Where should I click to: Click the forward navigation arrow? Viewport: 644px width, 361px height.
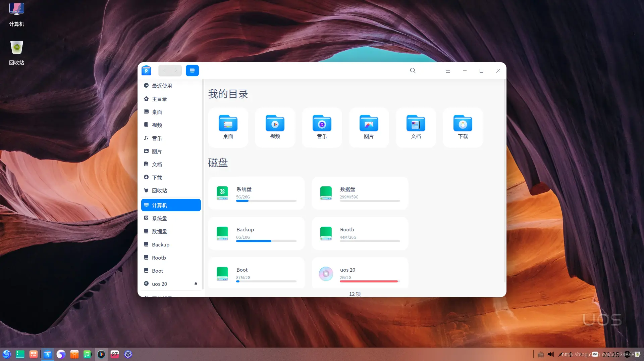(x=175, y=71)
